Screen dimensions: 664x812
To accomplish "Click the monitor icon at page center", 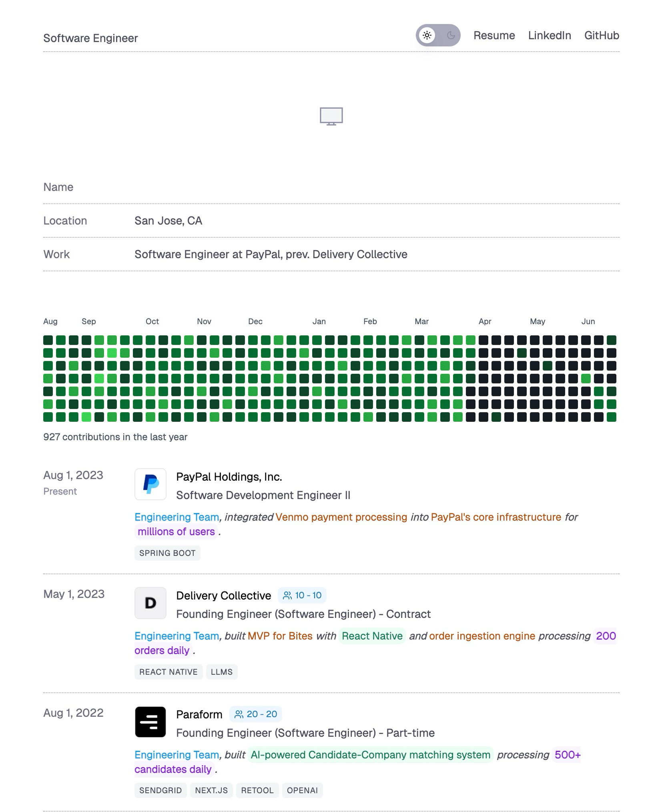I will [331, 116].
